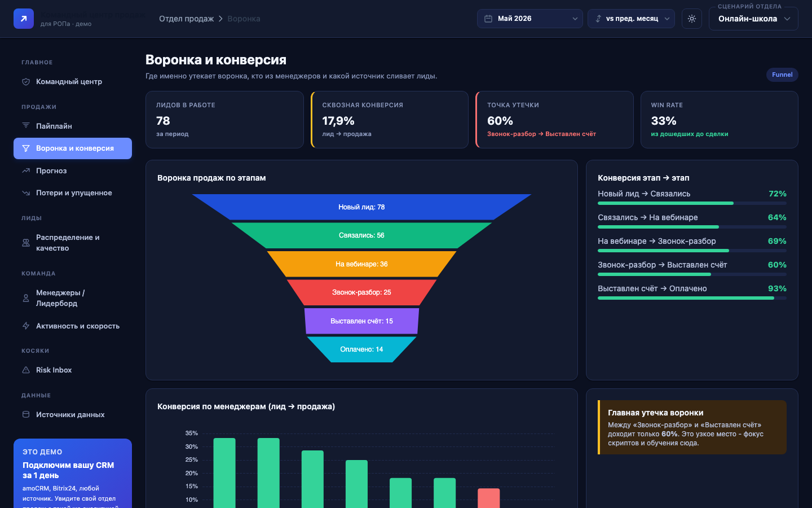This screenshot has width=812, height=508.
Task: Click the database icon beside Источники данных
Action: pos(26,414)
